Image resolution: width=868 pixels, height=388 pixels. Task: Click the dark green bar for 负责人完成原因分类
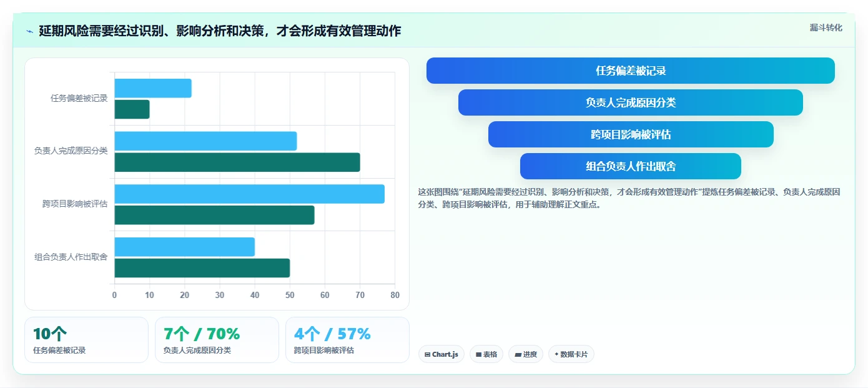coord(237,162)
